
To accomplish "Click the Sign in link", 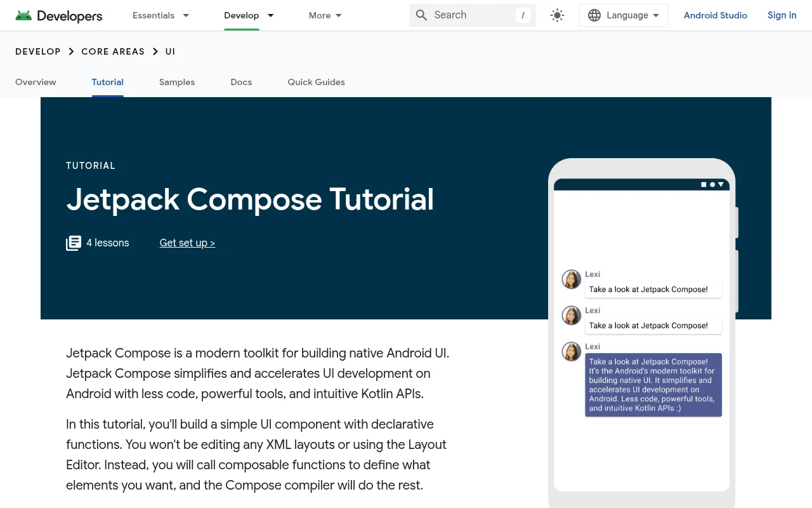I will click(782, 15).
